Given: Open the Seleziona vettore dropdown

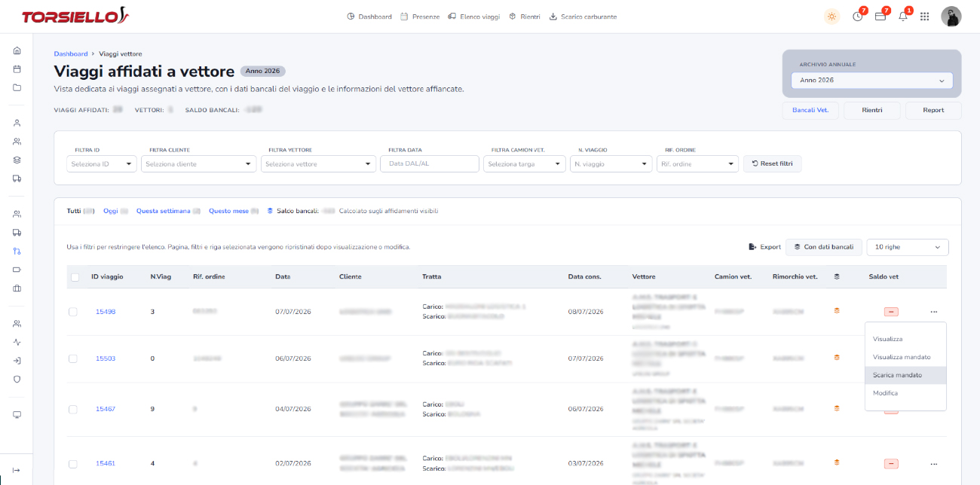Looking at the screenshot, I should tap(318, 163).
